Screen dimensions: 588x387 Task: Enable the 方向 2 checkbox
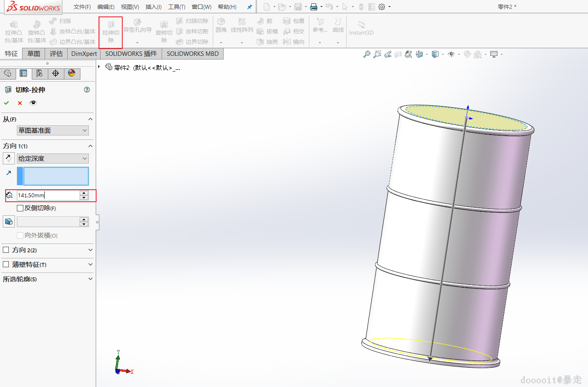(x=6, y=250)
